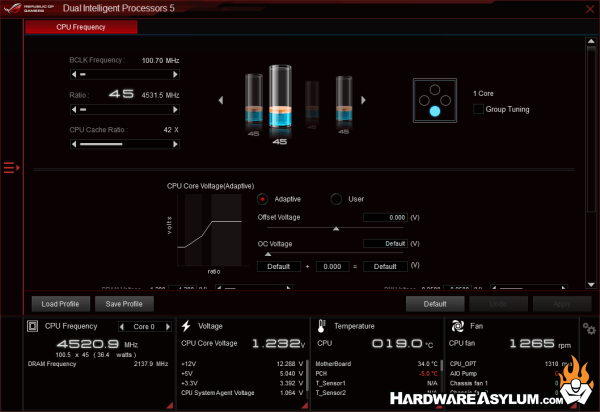Screen dimensions: 600x412
Task: Click the OC Voltage slider handle
Action: tap(268, 254)
